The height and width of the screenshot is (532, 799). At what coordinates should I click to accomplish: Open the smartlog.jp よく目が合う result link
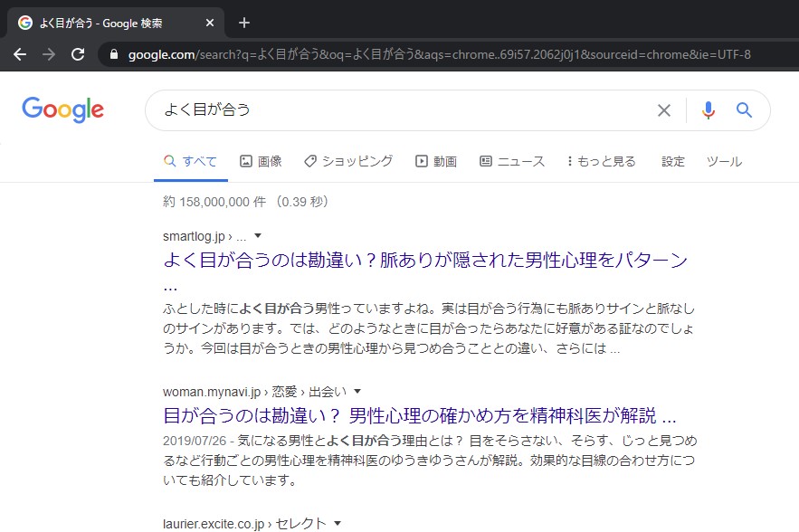point(415,260)
